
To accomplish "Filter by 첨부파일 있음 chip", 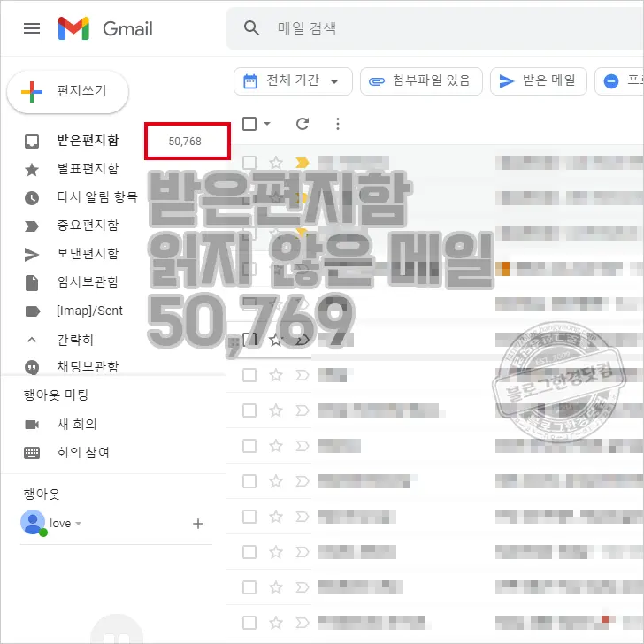I will 421,80.
